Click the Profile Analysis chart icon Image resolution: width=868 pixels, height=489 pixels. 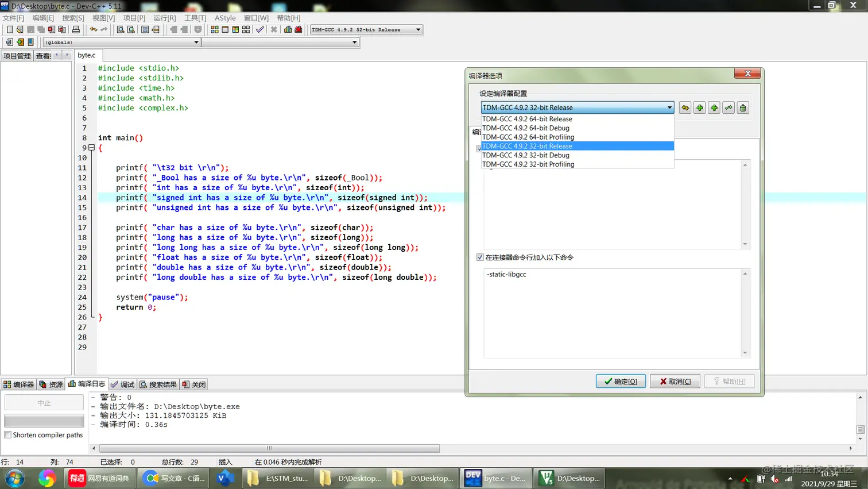288,29
